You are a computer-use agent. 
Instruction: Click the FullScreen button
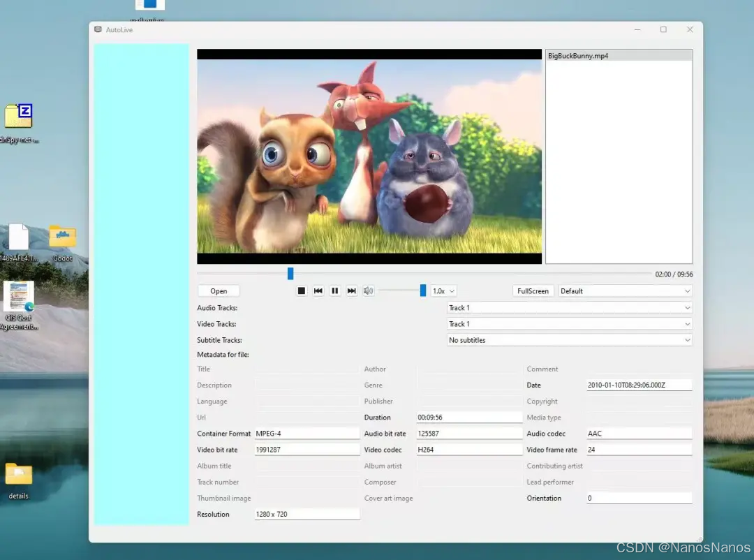click(533, 291)
